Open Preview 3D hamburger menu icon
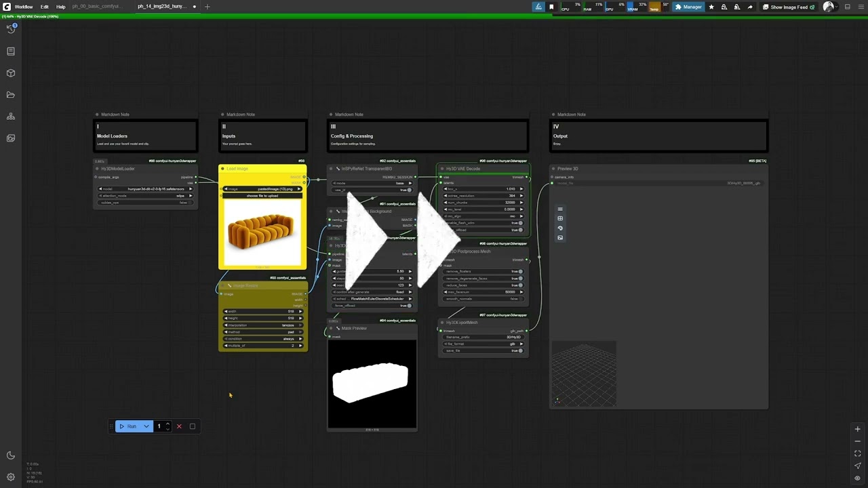 coord(560,209)
